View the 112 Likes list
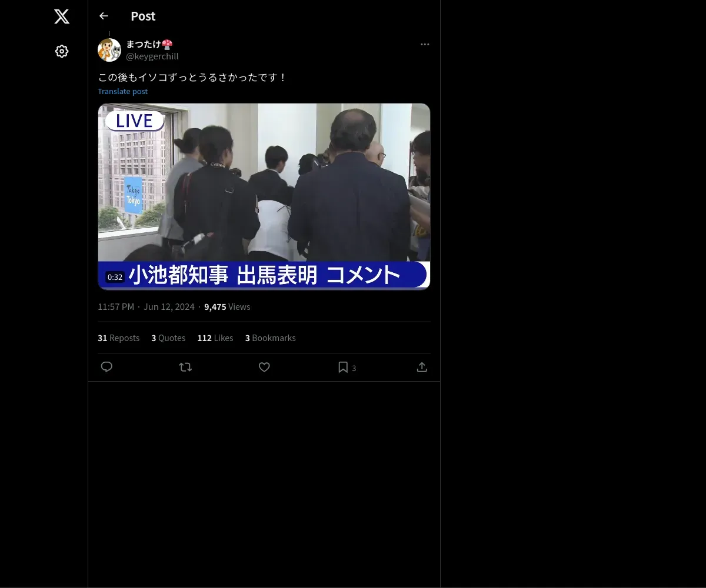The image size is (706, 588). pyautogui.click(x=215, y=338)
